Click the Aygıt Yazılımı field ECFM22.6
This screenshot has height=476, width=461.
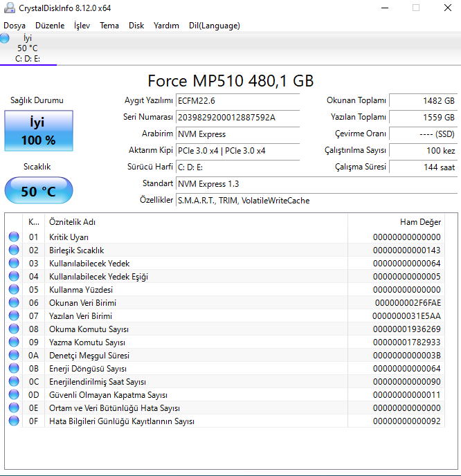point(237,101)
